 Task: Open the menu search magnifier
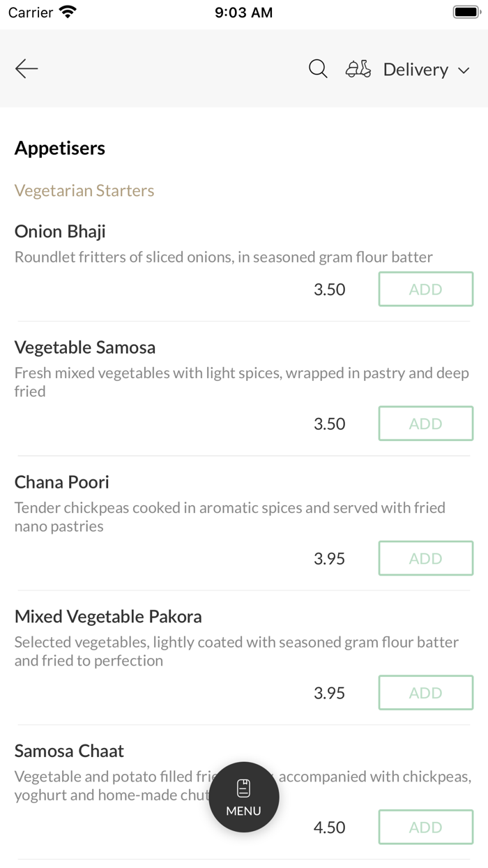coord(318,68)
